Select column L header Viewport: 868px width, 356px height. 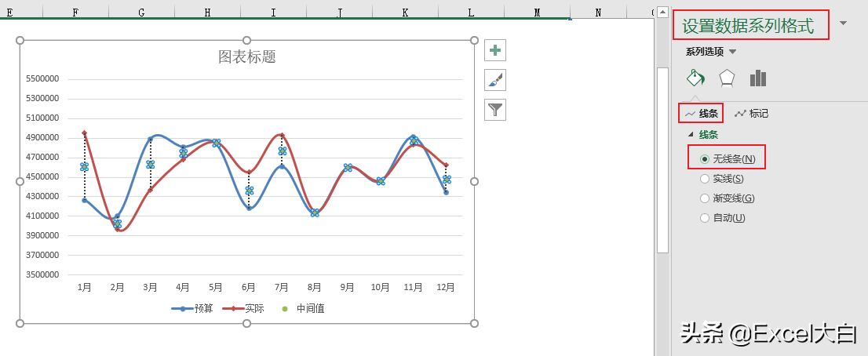[x=471, y=13]
